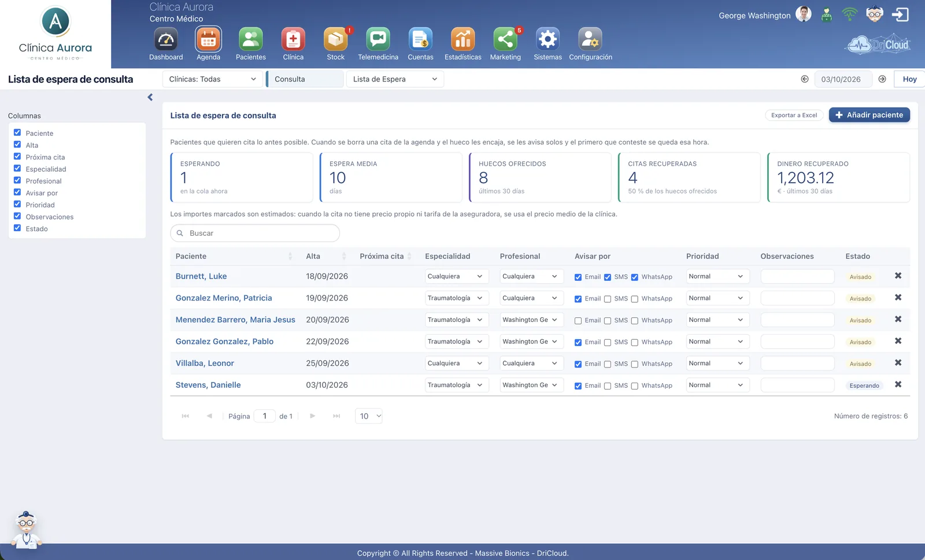Uncheck the Observaciones column checkbox
Viewport: 925px width, 560px height.
[17, 216]
